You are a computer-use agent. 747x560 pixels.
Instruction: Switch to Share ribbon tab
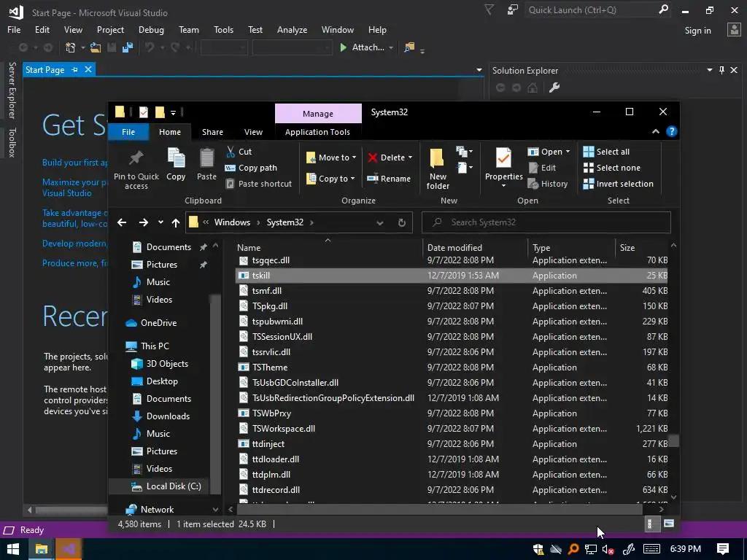pos(212,132)
